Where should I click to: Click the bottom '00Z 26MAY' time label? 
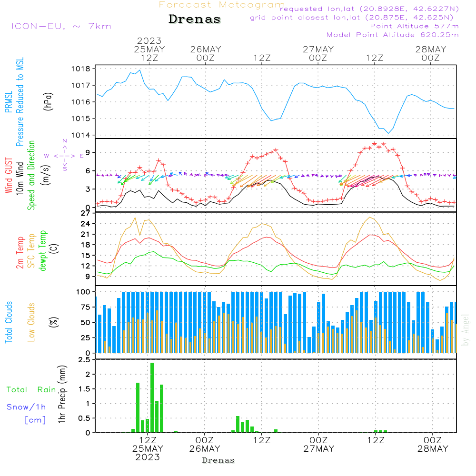coord(205,445)
